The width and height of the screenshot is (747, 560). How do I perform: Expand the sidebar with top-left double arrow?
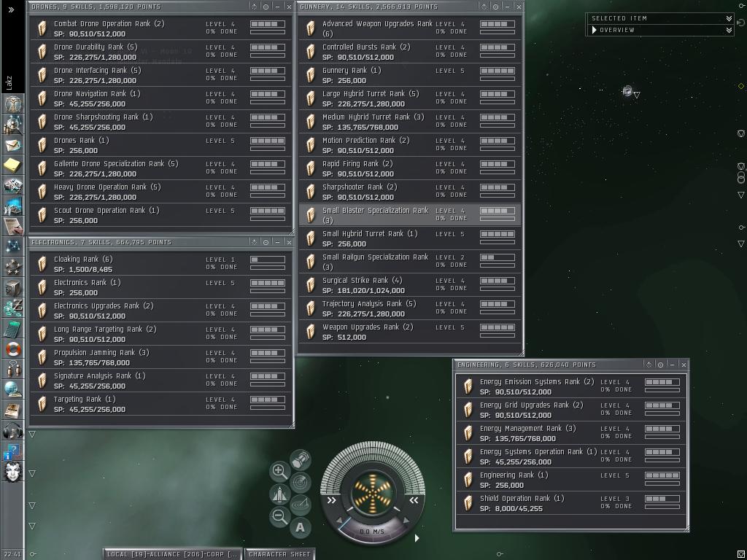pyautogui.click(x=11, y=9)
